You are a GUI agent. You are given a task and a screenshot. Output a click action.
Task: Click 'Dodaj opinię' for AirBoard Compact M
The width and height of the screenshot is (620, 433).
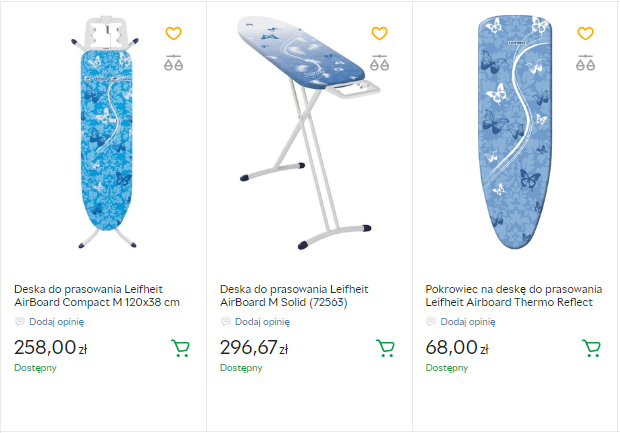tap(56, 322)
